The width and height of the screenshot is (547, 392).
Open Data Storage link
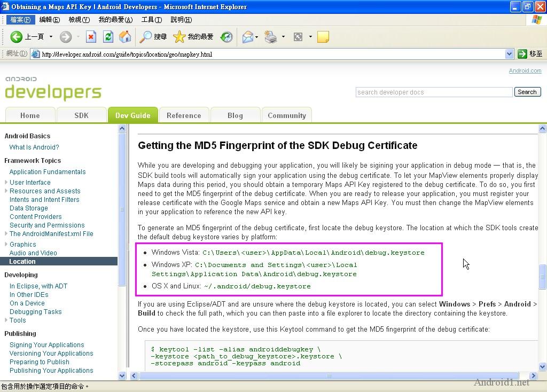click(29, 208)
